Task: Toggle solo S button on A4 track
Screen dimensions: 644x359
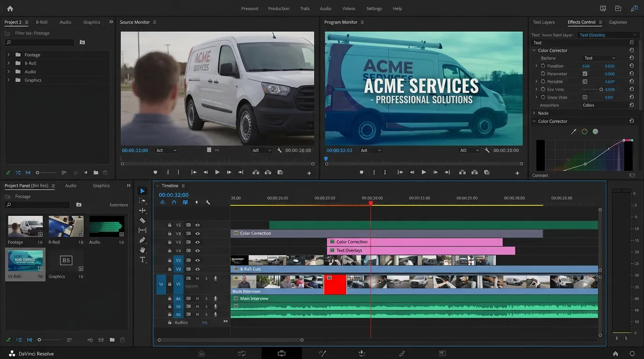Action: click(206, 298)
